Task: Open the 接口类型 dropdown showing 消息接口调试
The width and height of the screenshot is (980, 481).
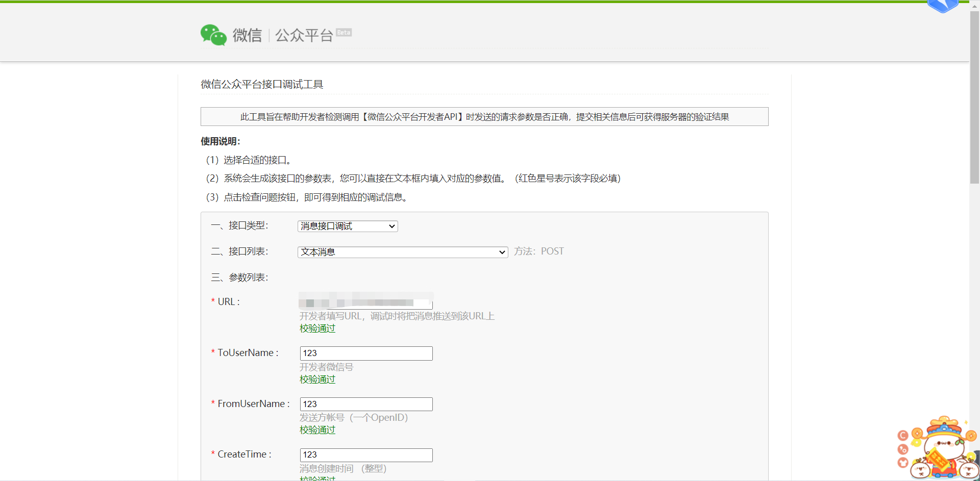Action: (348, 226)
